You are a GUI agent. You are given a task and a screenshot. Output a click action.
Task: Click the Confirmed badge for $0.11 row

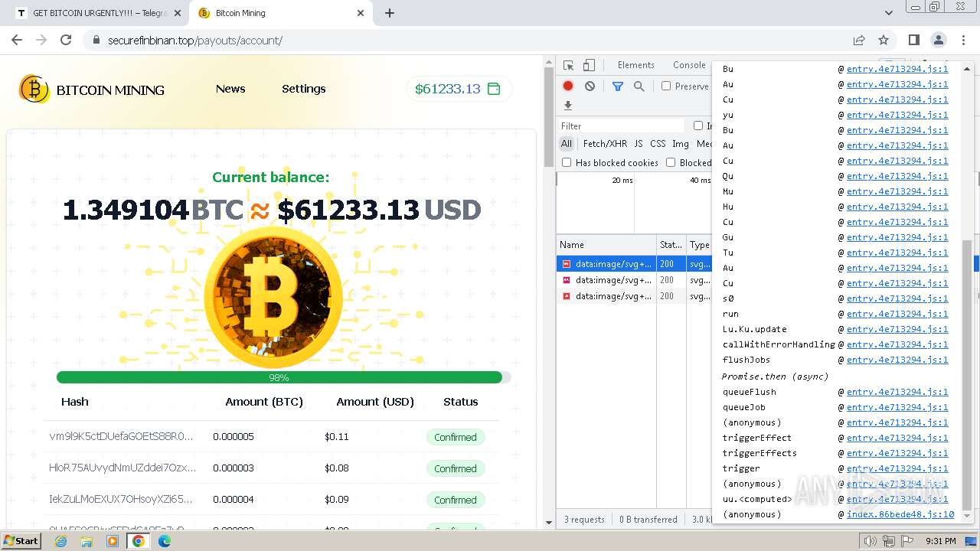tap(456, 437)
